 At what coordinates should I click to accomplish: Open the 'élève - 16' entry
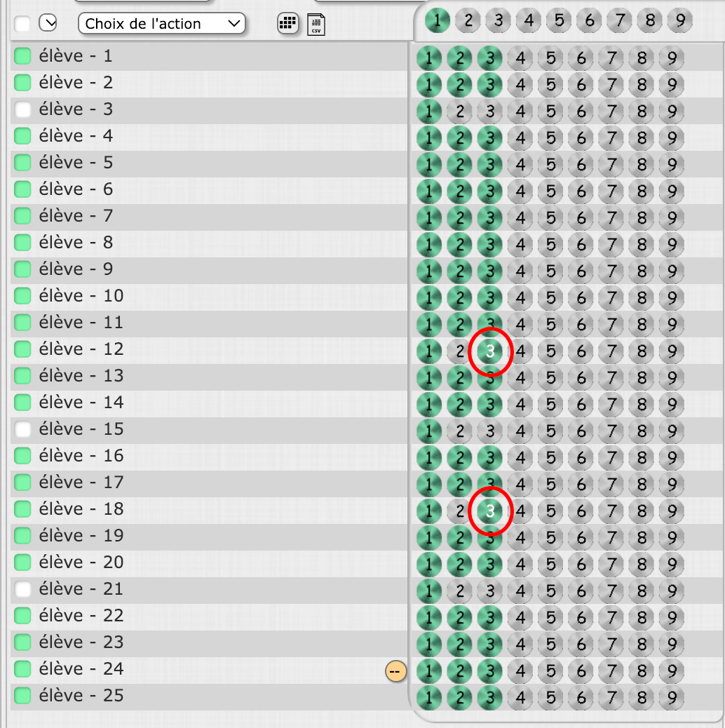81,456
